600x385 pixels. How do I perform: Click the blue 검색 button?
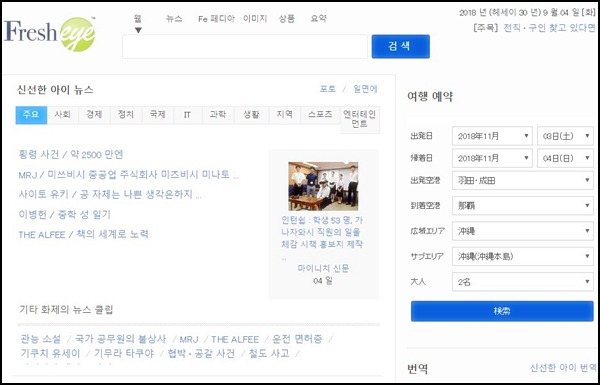[401, 46]
